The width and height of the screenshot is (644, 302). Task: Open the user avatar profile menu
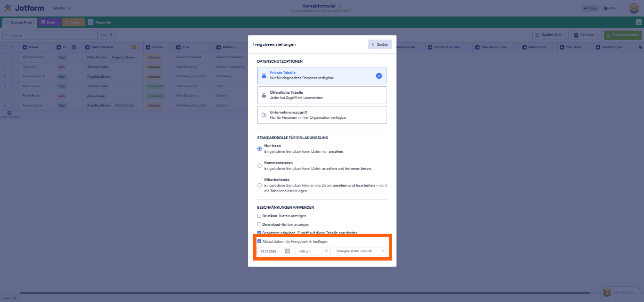coord(634,8)
